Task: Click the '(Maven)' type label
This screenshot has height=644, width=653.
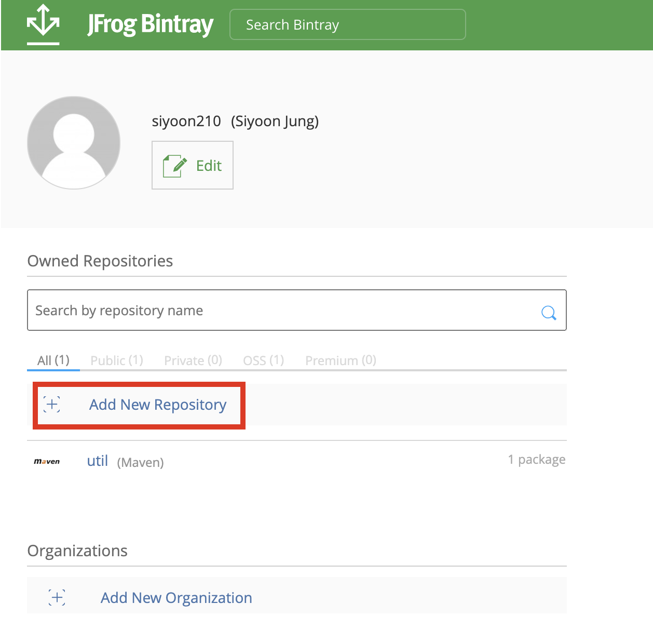Action: pyautogui.click(x=140, y=462)
